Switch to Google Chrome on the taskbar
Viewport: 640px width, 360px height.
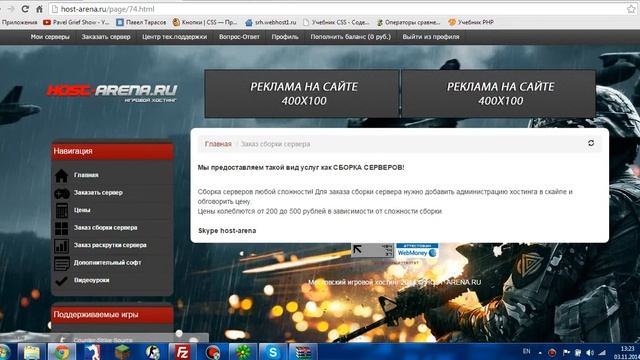click(x=62, y=352)
